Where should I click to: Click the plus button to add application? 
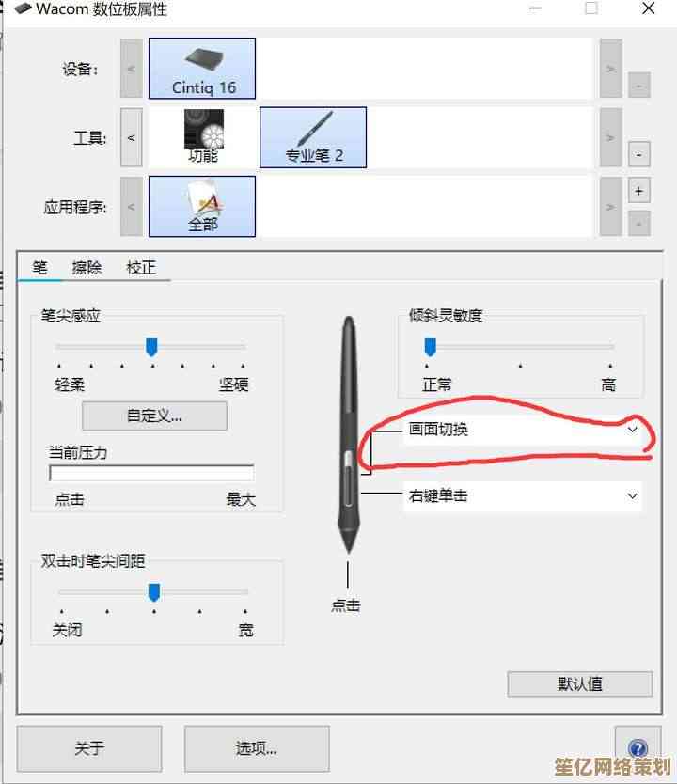coord(639,191)
